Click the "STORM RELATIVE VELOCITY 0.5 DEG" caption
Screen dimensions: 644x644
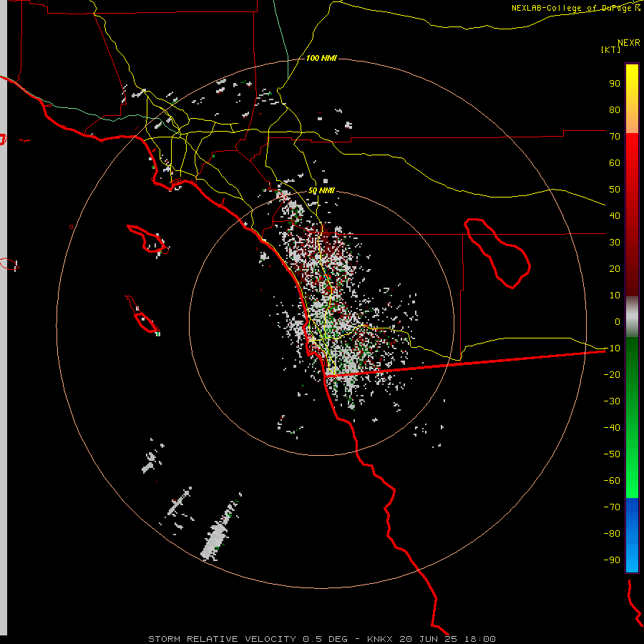(x=248, y=639)
